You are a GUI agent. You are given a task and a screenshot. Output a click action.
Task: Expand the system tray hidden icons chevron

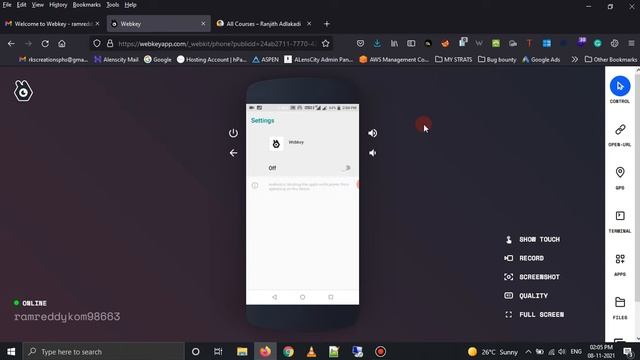(528, 351)
